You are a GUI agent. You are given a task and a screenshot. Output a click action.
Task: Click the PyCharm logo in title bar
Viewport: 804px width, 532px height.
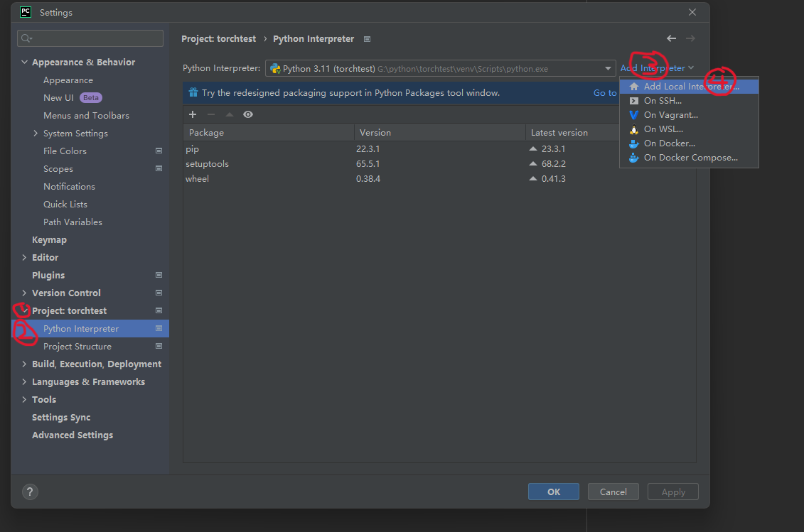26,12
